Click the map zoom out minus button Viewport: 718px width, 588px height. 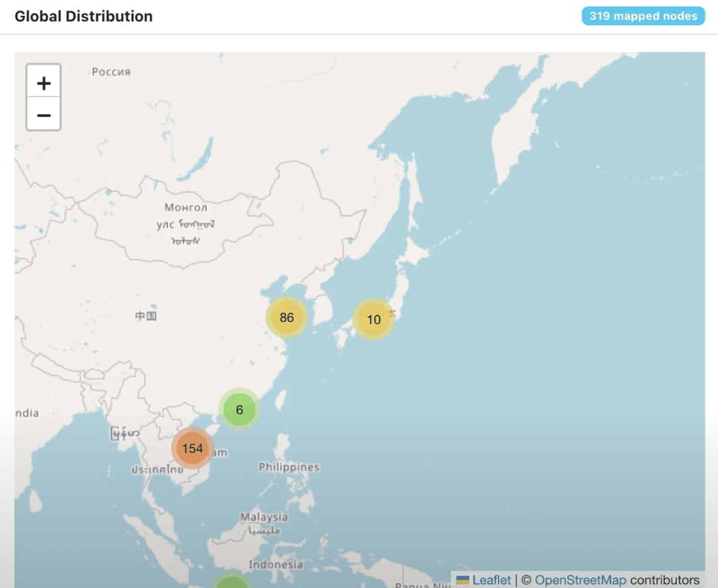pyautogui.click(x=43, y=114)
